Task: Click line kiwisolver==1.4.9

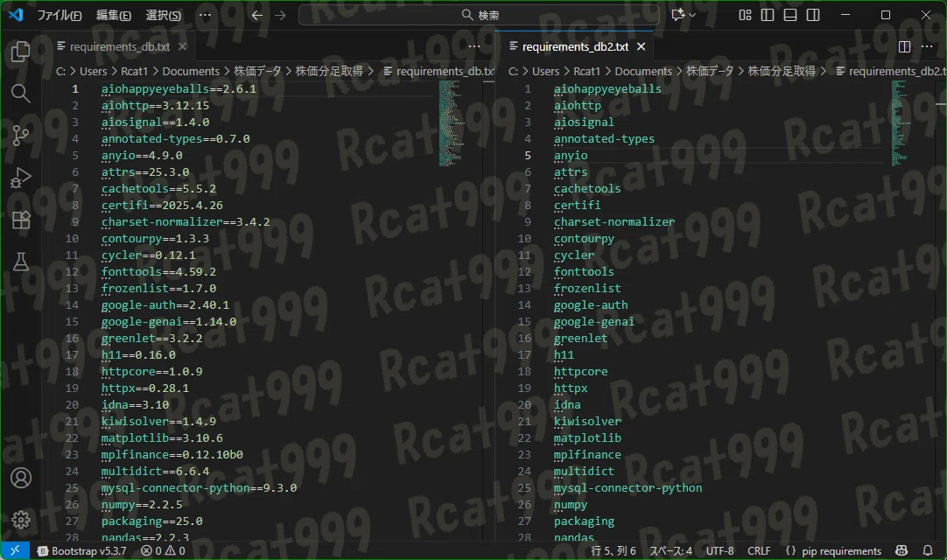Action: 158,422
